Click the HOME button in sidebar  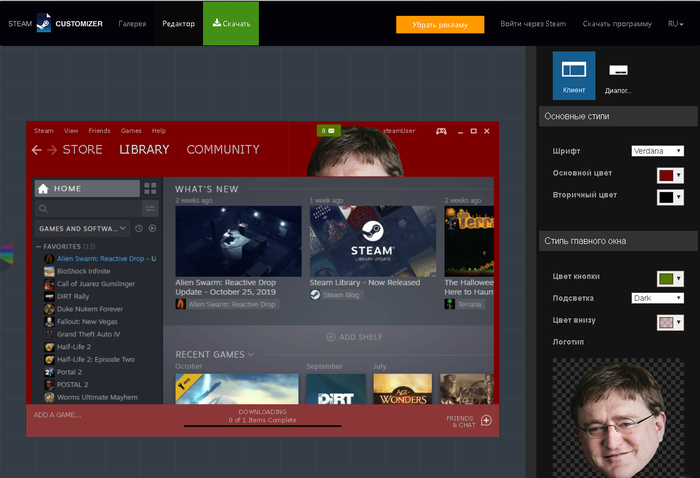[x=87, y=188]
